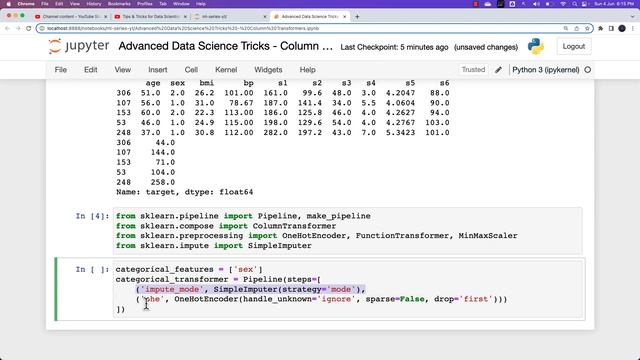Click the OneHotEncoder 'ohe' code line
Screen dimensions: 640x360
tap(321, 299)
